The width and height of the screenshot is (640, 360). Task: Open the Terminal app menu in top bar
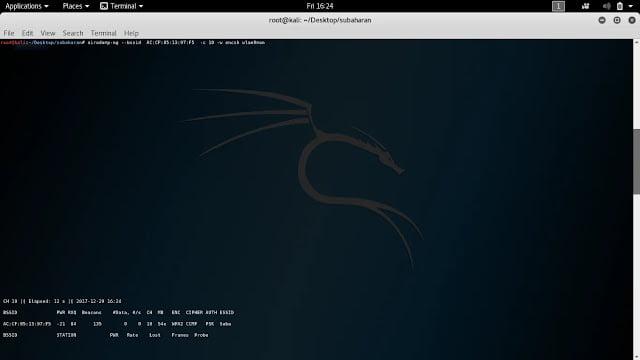click(x=122, y=6)
